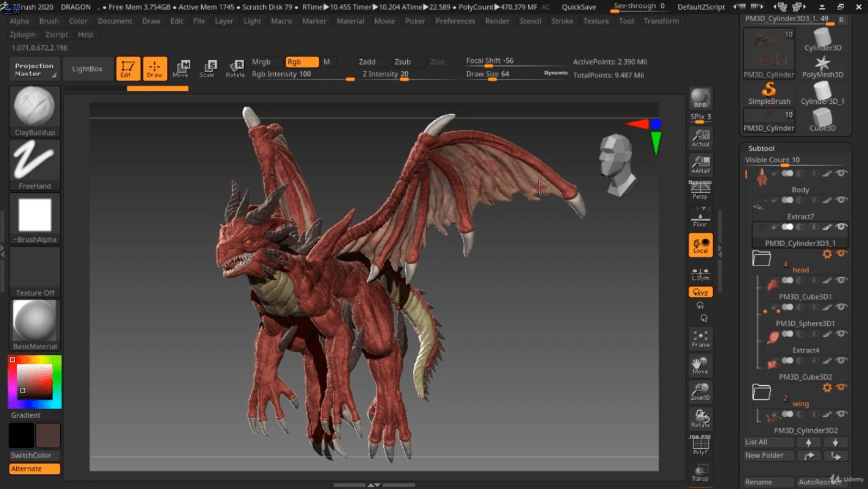
Task: Open the BrushAlpha selector
Action: pyautogui.click(x=35, y=218)
